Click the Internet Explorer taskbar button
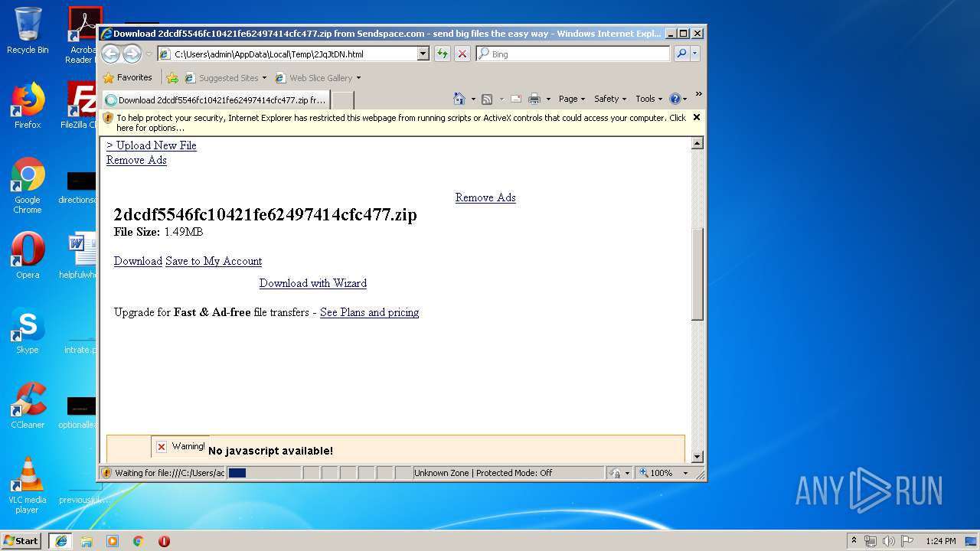 (60, 541)
